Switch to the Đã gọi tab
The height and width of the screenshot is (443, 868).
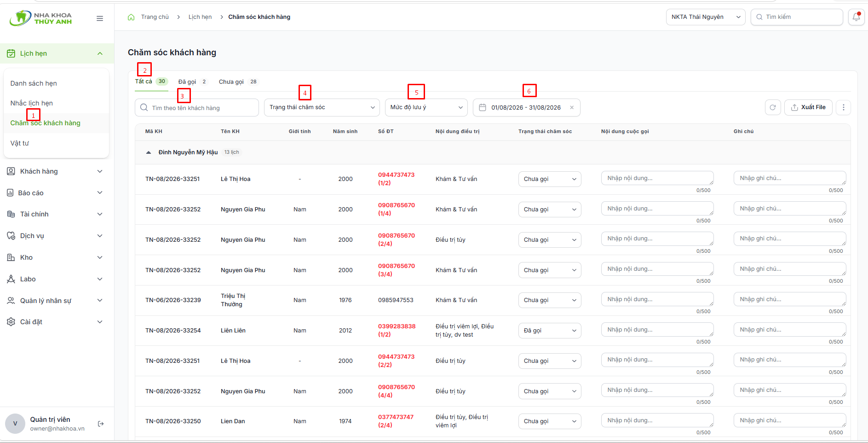pos(192,82)
